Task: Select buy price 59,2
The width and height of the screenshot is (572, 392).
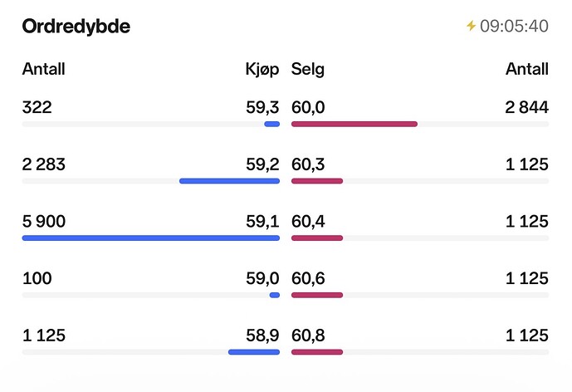Action: click(x=262, y=164)
